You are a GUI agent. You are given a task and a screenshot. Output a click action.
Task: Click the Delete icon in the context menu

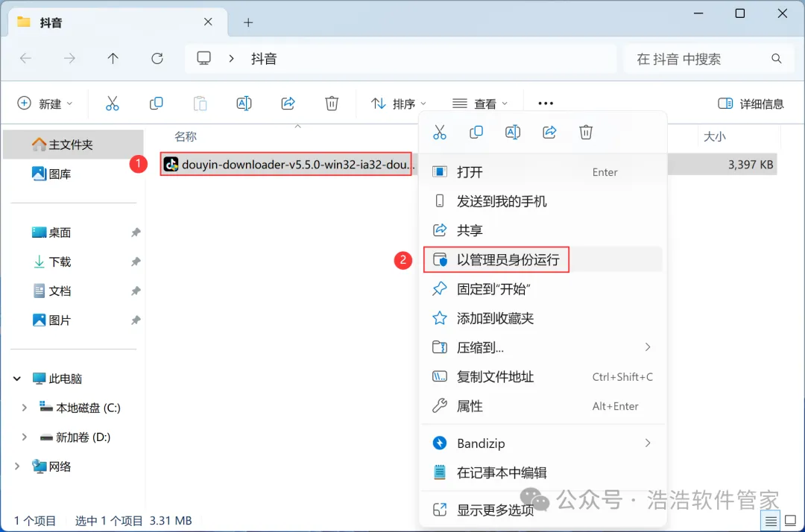pos(586,133)
